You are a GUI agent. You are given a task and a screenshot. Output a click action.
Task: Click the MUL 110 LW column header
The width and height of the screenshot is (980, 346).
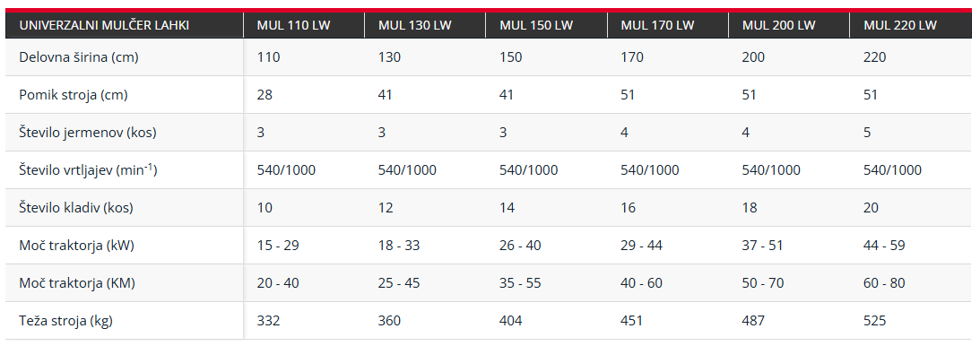[x=304, y=26]
